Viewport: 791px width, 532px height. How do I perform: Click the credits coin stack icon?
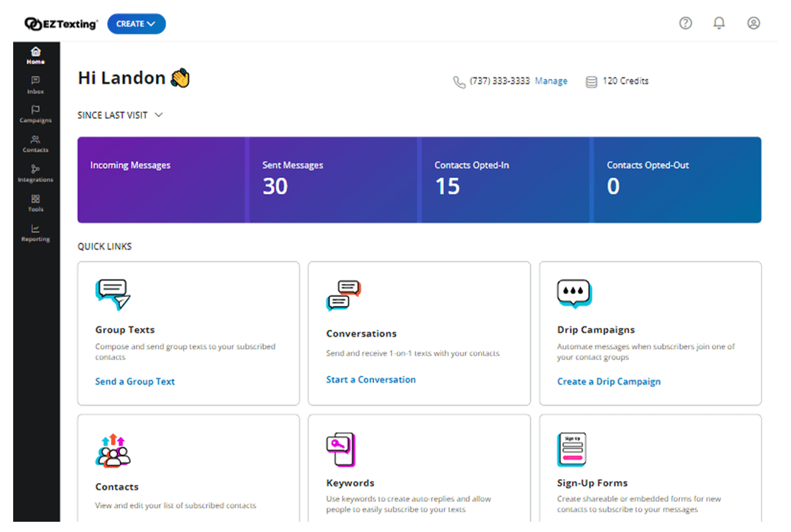(591, 82)
